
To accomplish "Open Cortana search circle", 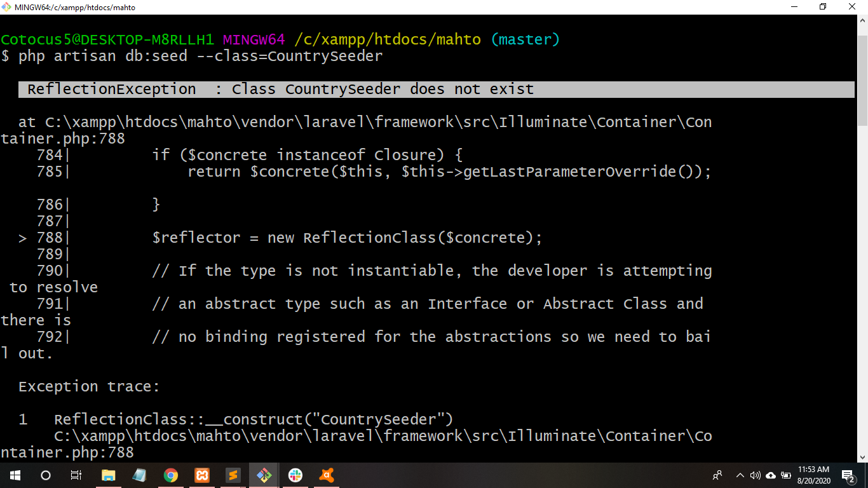I will (46, 475).
